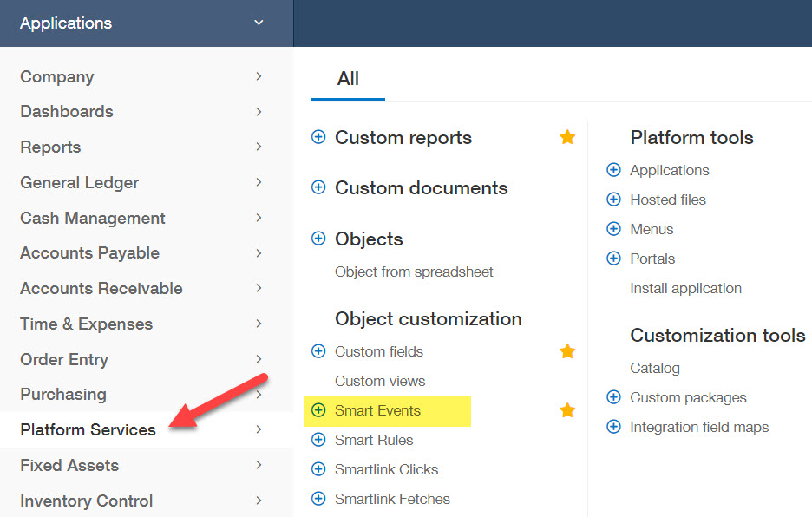Toggle the favorite star for Custom reports
Screen dimensions: 812x517
click(567, 137)
